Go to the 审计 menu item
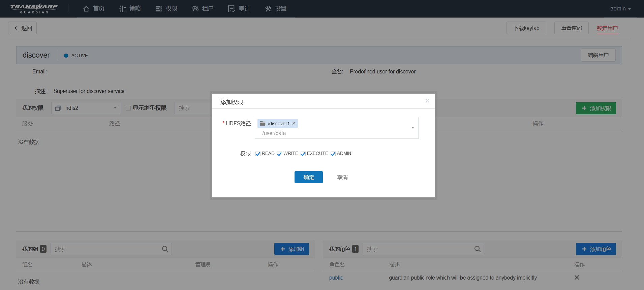Viewport: 644px width, 290px height. click(239, 9)
